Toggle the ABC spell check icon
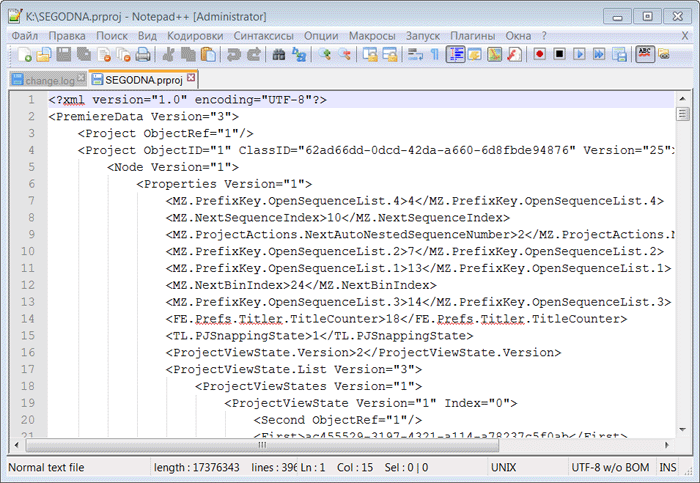Screen dimensions: 700x483 pos(645,54)
